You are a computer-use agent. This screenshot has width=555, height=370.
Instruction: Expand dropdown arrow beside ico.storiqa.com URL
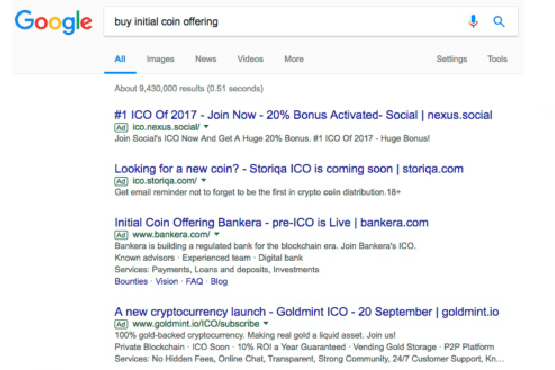[204, 180]
